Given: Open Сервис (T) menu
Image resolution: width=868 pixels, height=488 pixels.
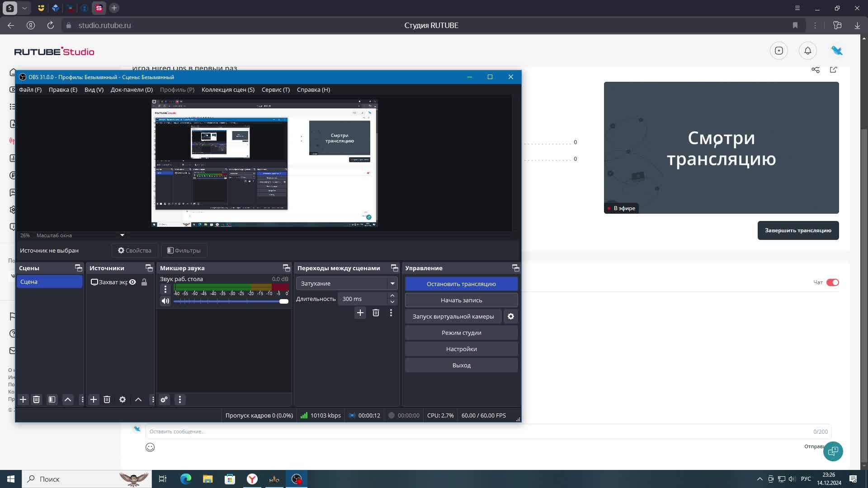Looking at the screenshot, I should point(276,89).
